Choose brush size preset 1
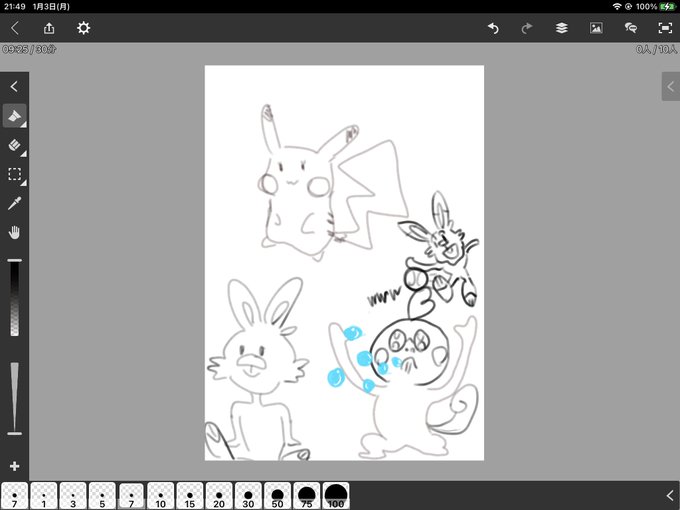680x510 pixels. 44,496
